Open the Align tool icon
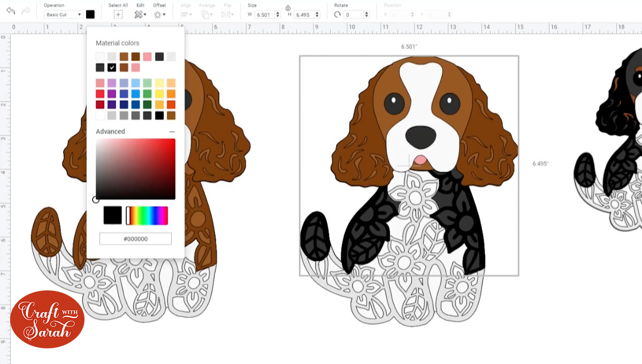This screenshot has width=642, height=364. pos(185,14)
